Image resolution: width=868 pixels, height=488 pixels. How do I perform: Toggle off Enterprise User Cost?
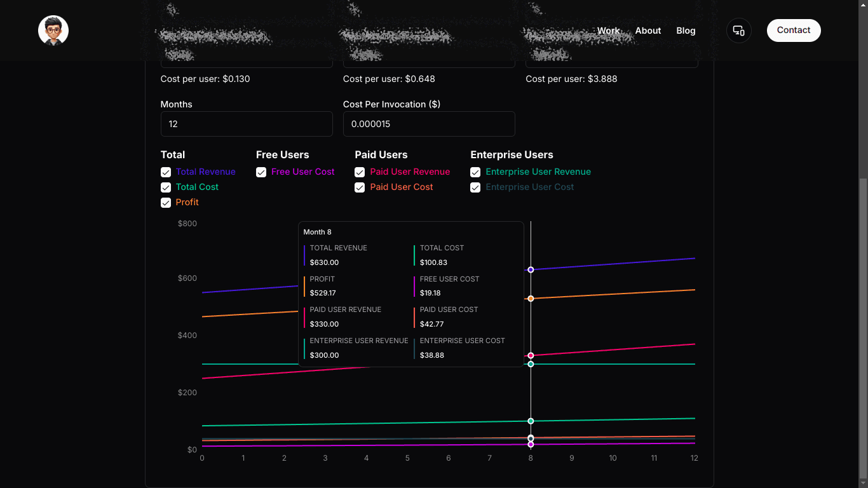(475, 187)
